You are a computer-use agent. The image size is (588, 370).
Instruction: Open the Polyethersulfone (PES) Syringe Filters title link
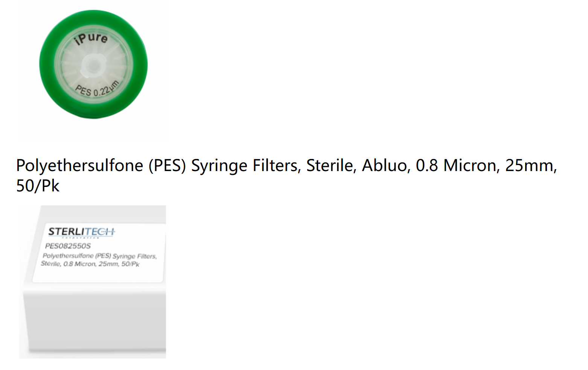tap(286, 175)
